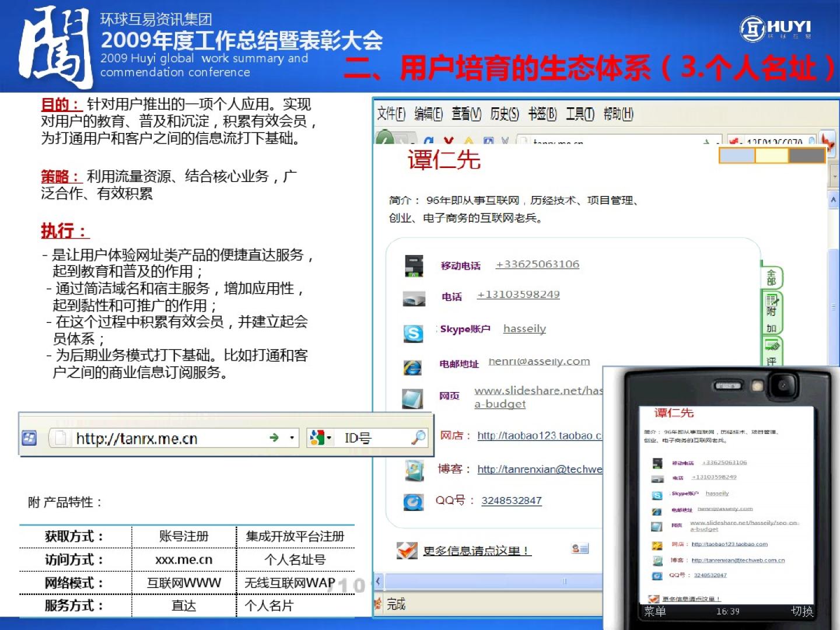Click the magnifier search icon in ID号 box
The height and width of the screenshot is (630, 840).
click(418, 437)
